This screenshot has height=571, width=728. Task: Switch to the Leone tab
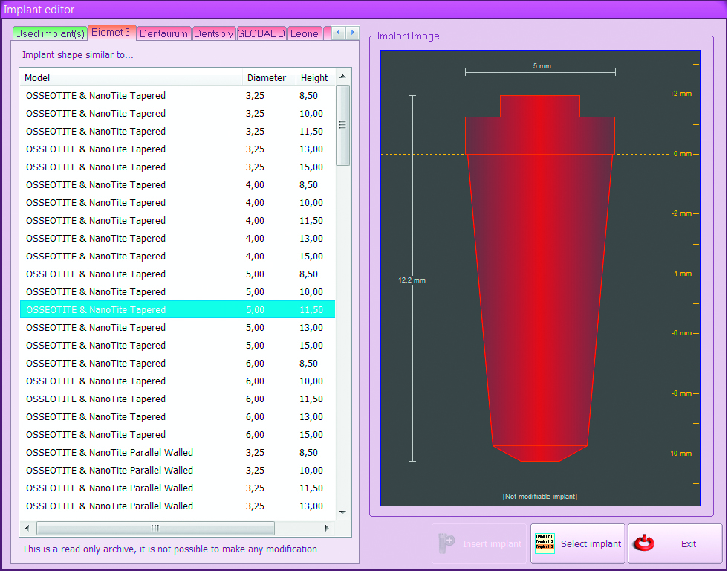click(x=305, y=33)
